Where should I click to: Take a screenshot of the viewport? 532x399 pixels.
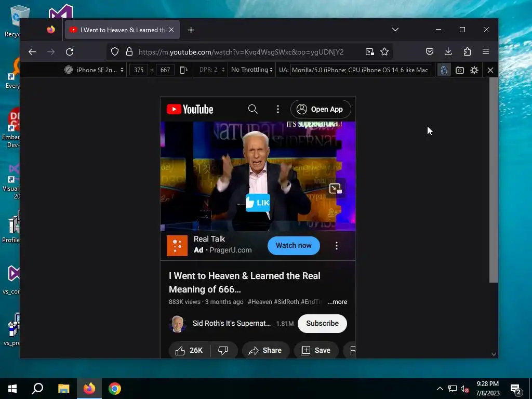[459, 70]
